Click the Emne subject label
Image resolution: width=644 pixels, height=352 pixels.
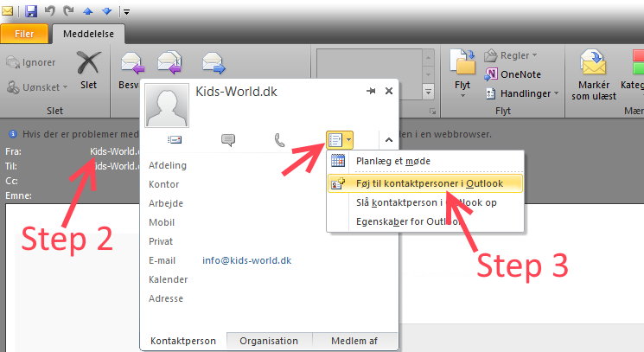18,195
